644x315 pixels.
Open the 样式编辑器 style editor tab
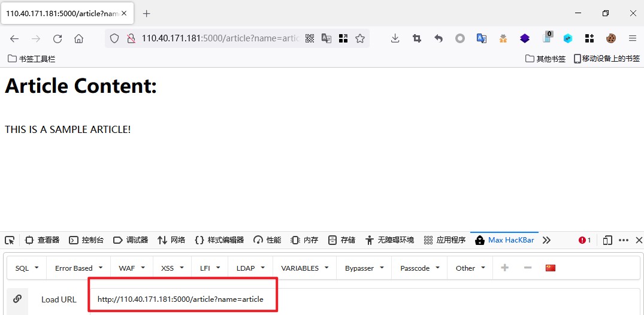219,240
